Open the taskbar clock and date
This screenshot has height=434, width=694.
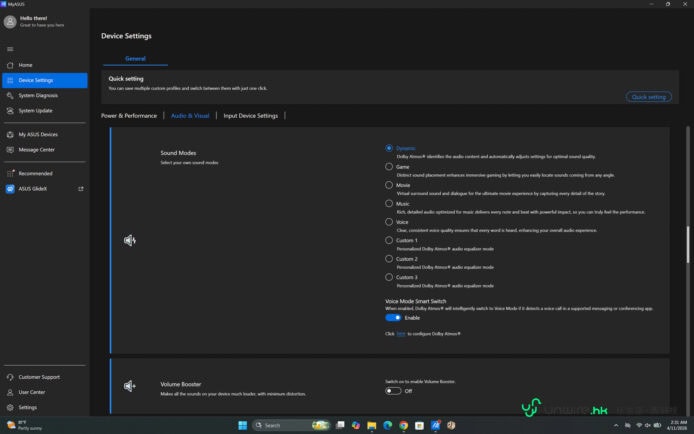pyautogui.click(x=676, y=425)
